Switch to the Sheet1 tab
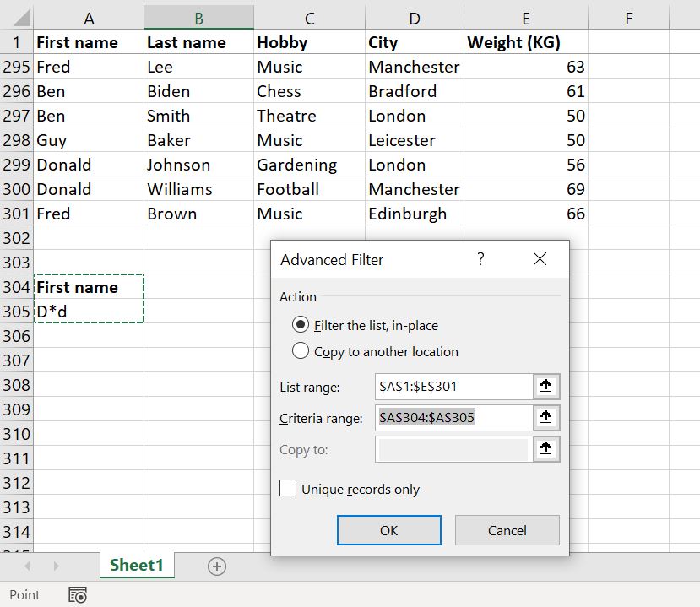The height and width of the screenshot is (607, 700). tap(136, 566)
